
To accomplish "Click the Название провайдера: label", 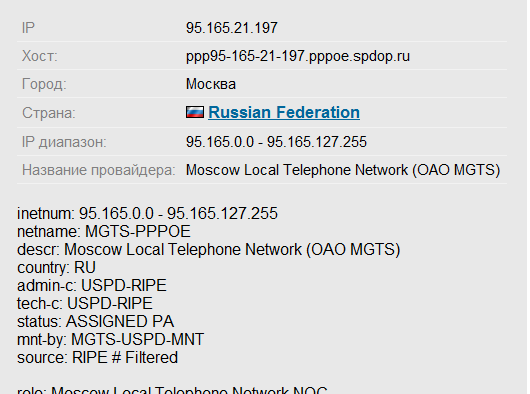I will [x=99, y=170].
